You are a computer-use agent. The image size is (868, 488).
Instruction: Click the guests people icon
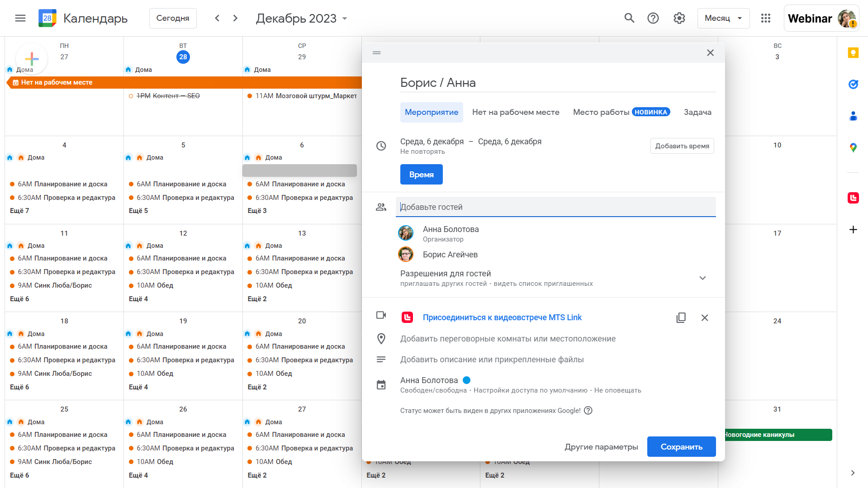(x=381, y=207)
